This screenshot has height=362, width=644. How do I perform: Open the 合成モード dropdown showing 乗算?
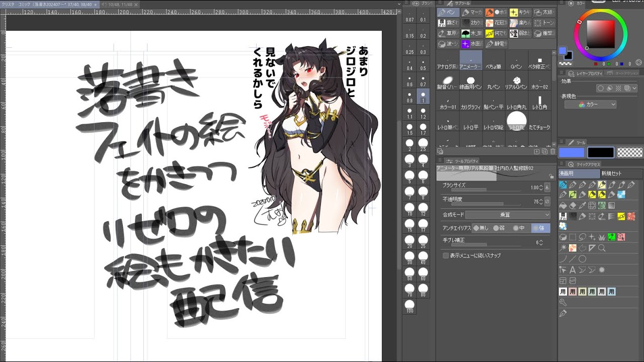pos(507,215)
